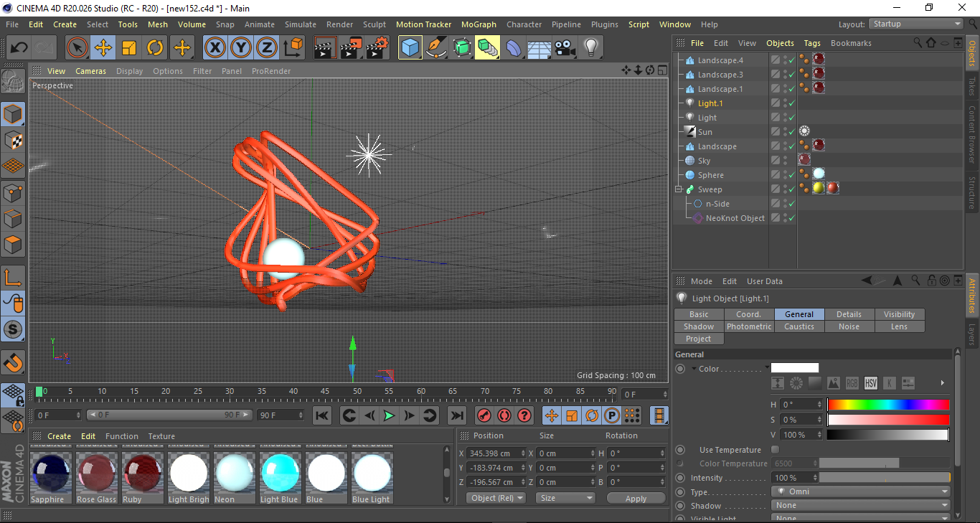
Task: Select Points mode in left palette
Action: (13, 192)
